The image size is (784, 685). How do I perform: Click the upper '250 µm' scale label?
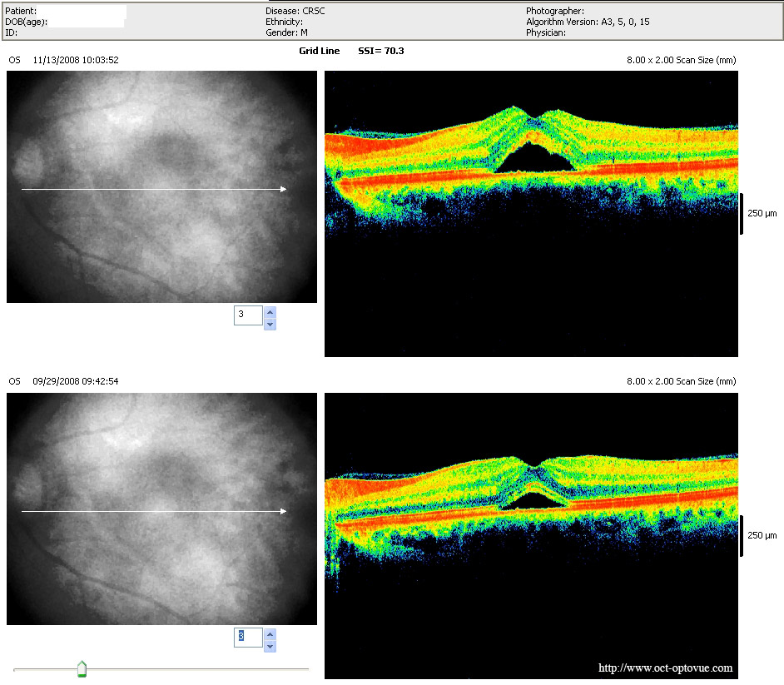click(762, 213)
